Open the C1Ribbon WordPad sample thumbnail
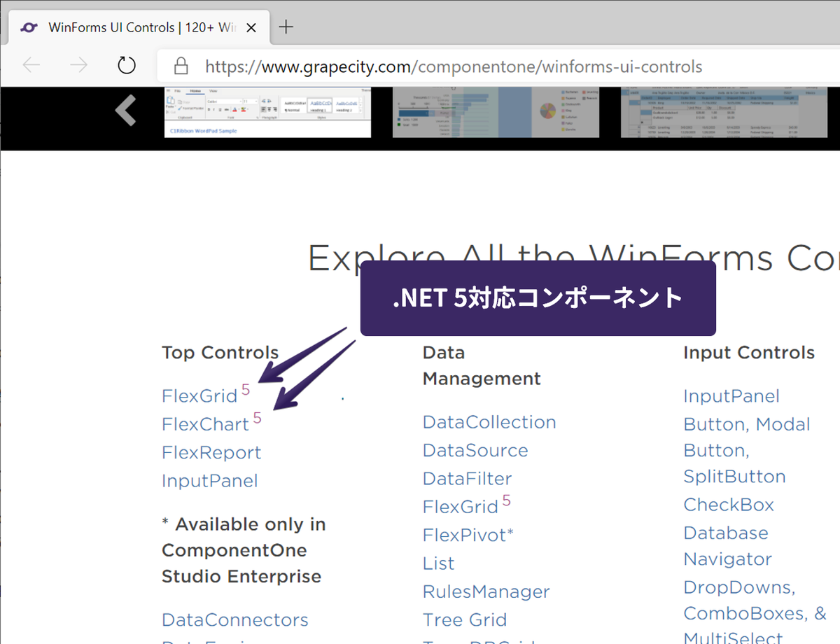This screenshot has width=840, height=644. click(267, 112)
